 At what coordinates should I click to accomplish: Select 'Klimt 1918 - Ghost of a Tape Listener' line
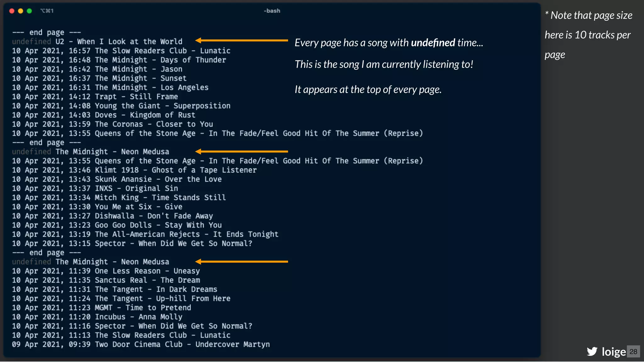(134, 170)
